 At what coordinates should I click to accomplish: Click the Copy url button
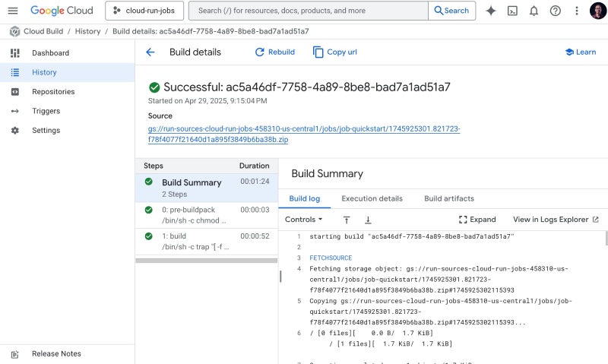pos(335,52)
